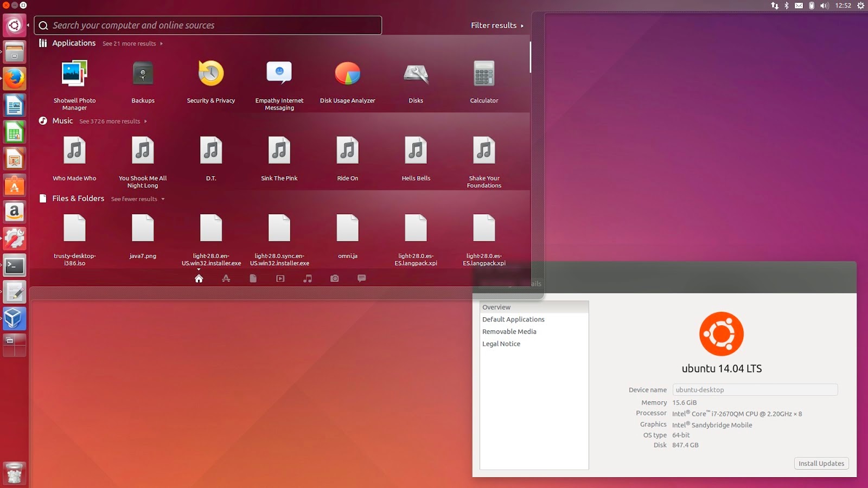The height and width of the screenshot is (488, 868).
Task: Click the Device name input field
Action: 755,389
